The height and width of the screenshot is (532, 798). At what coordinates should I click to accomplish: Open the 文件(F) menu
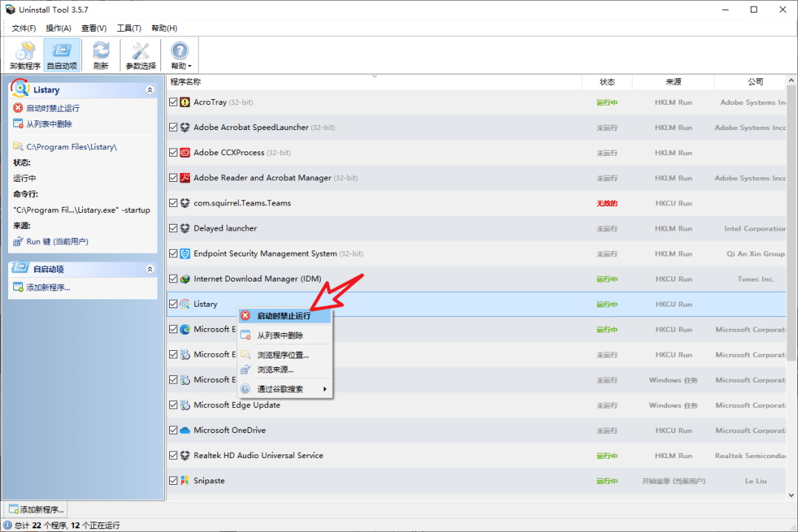pyautogui.click(x=24, y=28)
